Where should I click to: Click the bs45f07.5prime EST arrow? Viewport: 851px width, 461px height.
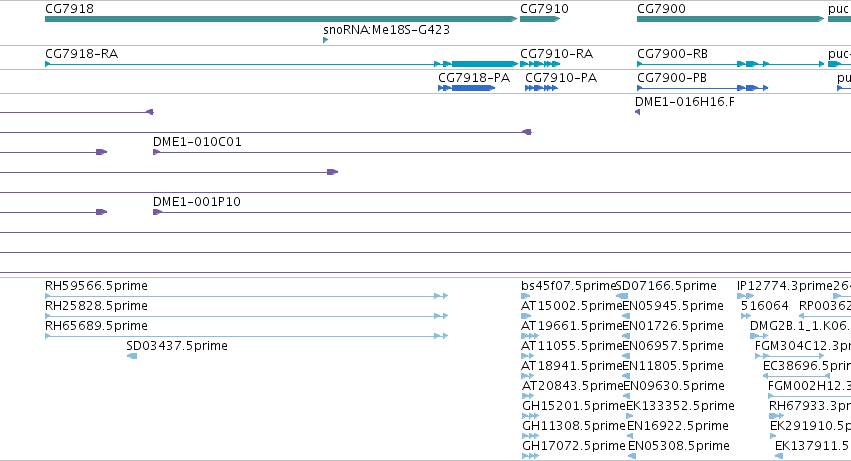click(525, 296)
